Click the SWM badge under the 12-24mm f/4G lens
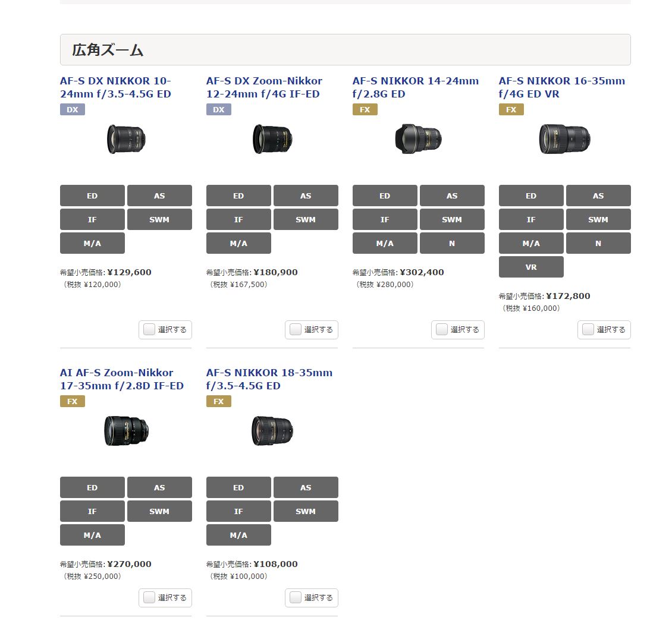The image size is (672, 630). [306, 220]
